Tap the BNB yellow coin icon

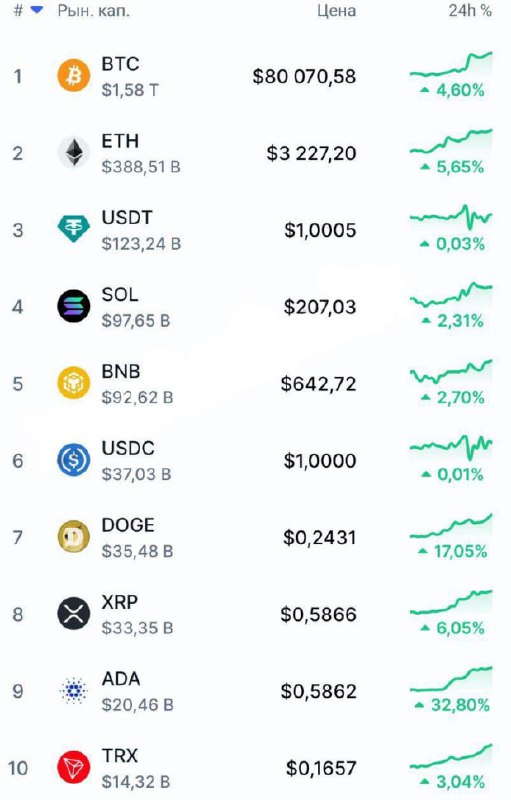[73, 383]
